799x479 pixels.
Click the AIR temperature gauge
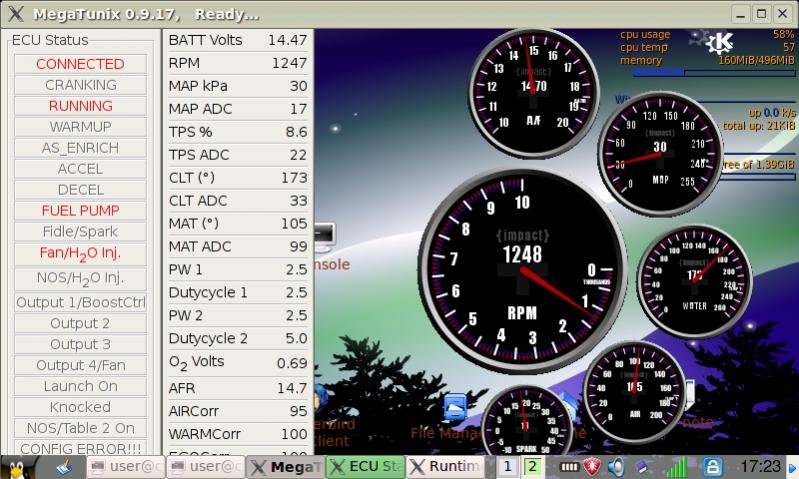click(634, 391)
